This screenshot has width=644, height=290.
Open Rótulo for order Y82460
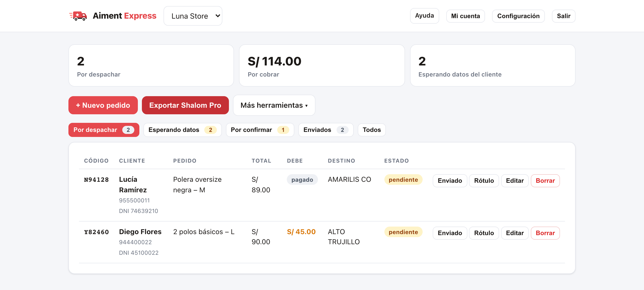484,233
